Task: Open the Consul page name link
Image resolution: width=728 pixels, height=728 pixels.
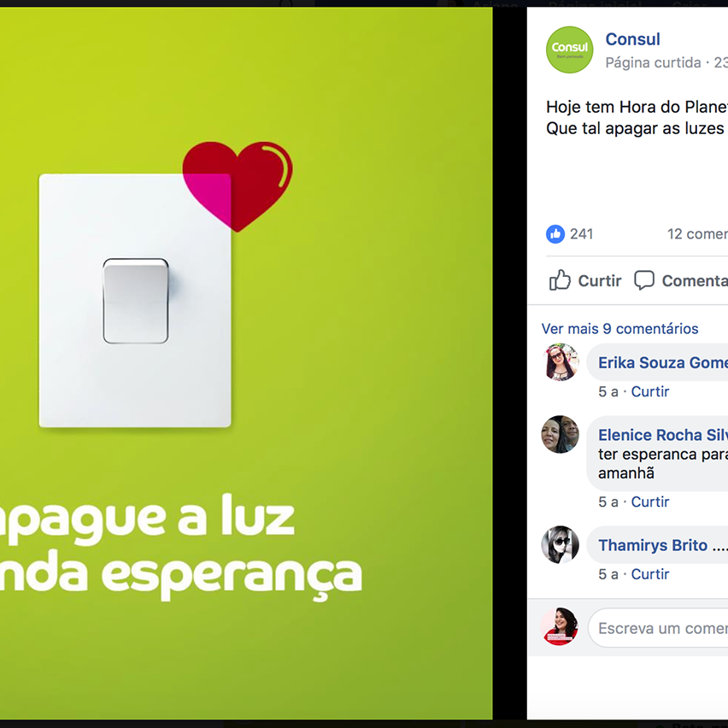Action: click(x=632, y=39)
